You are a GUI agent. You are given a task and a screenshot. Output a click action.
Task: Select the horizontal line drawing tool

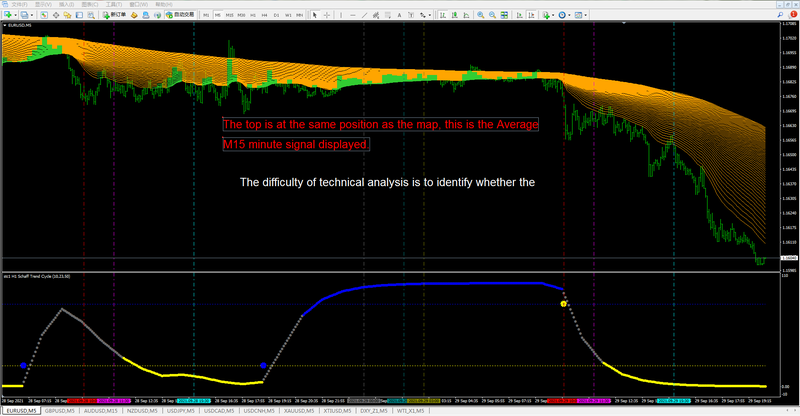(353, 15)
